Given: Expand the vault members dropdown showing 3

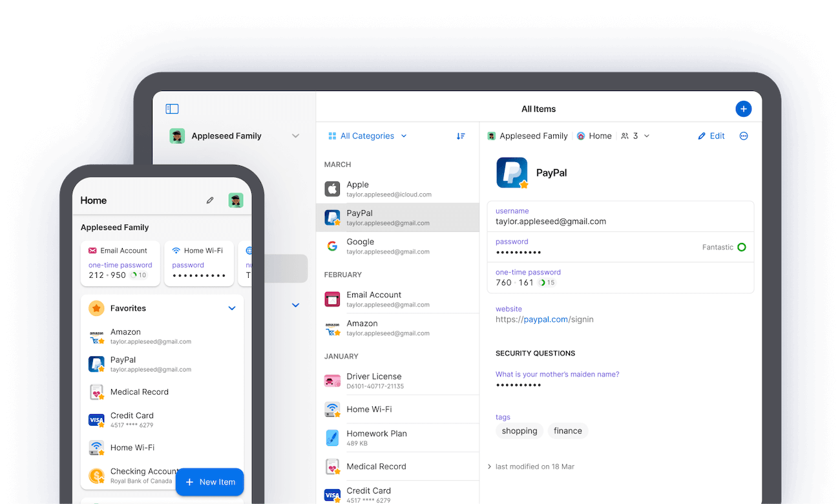Looking at the screenshot, I should click(635, 136).
